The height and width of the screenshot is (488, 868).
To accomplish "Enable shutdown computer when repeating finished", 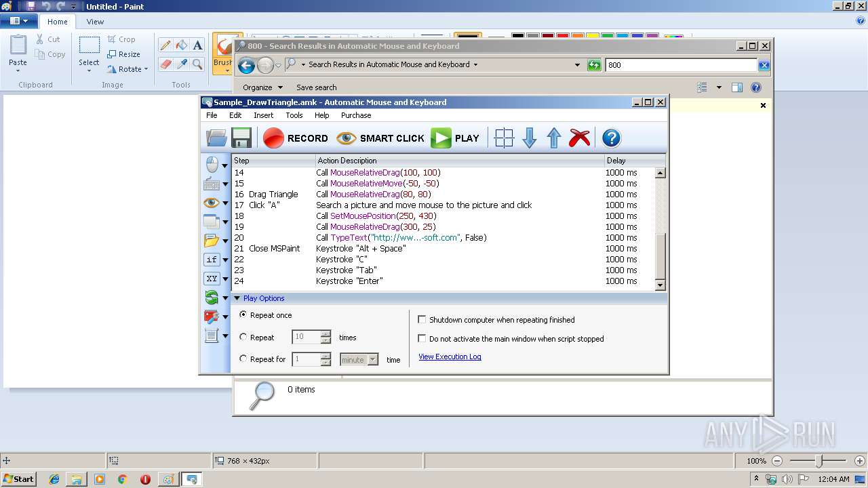I will [422, 320].
